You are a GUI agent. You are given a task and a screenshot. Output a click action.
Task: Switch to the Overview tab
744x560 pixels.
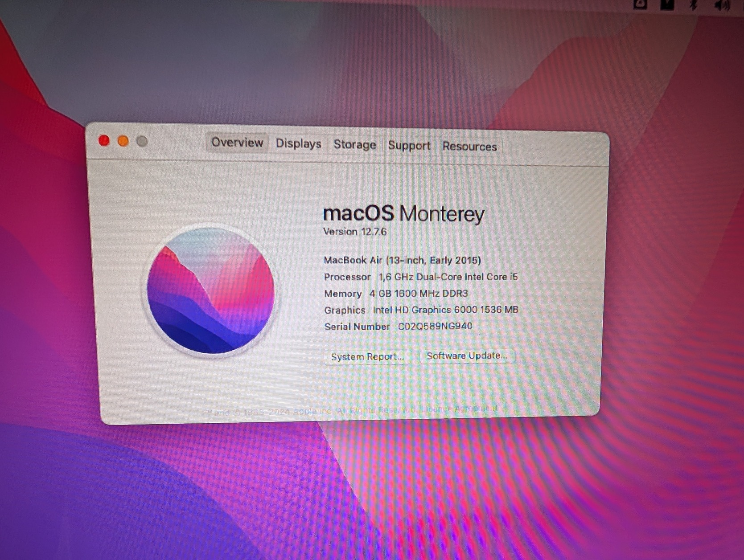[x=237, y=143]
